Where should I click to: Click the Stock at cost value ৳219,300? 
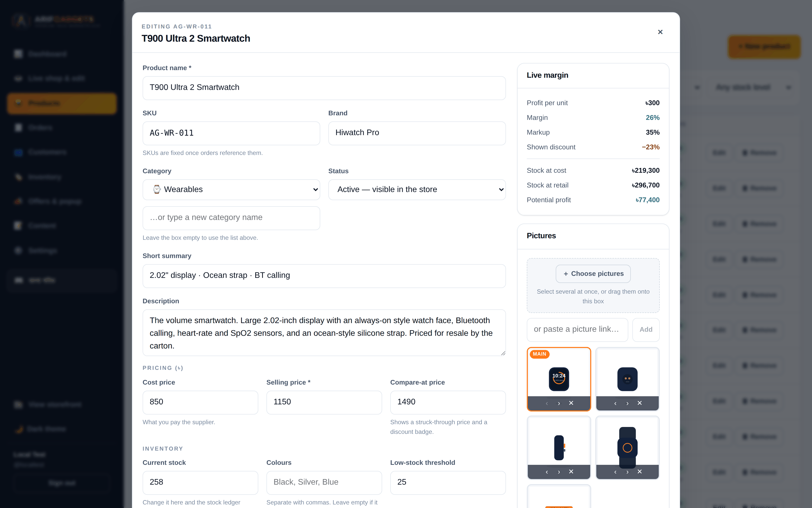(646, 170)
